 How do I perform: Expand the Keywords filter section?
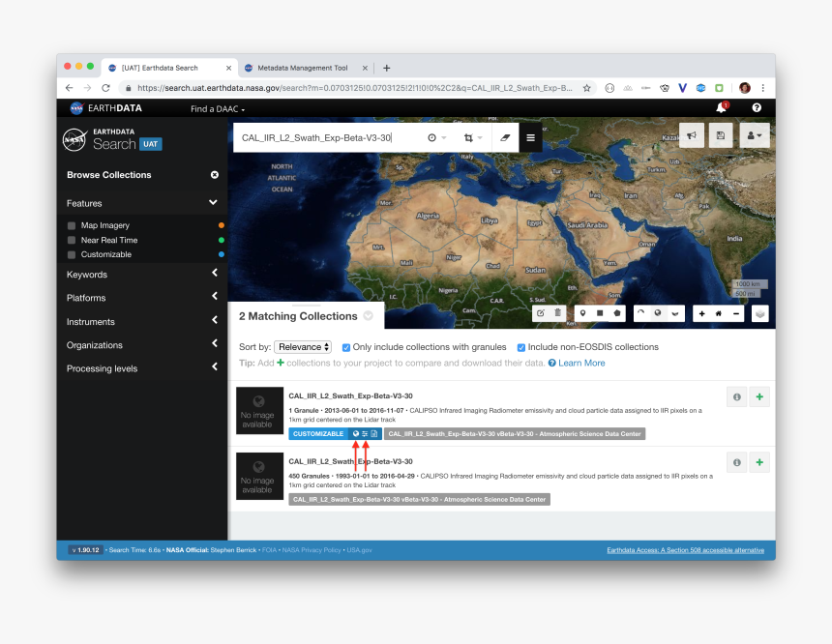[141, 275]
